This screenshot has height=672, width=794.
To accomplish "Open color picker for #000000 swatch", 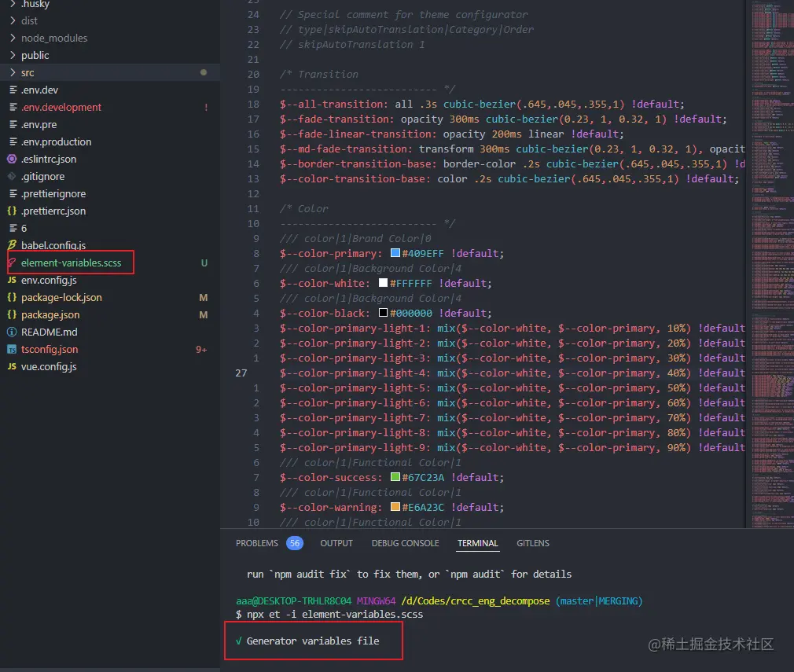I will pos(384,313).
